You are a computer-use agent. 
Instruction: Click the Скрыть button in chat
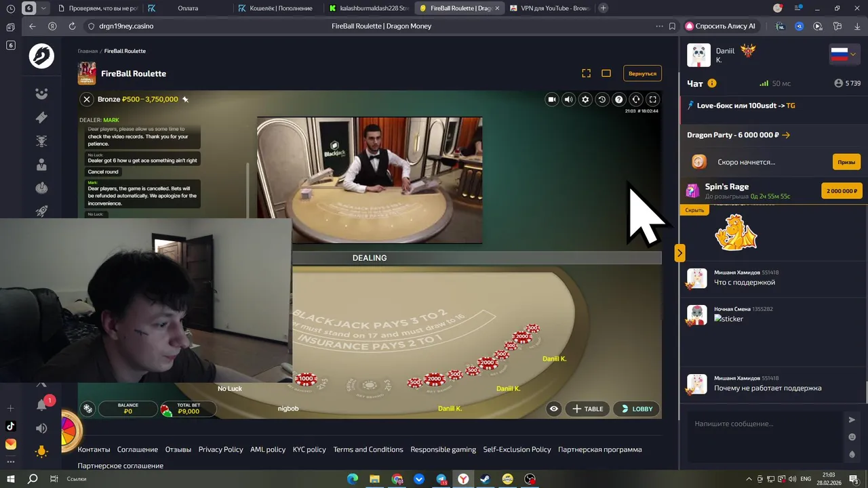pos(694,210)
